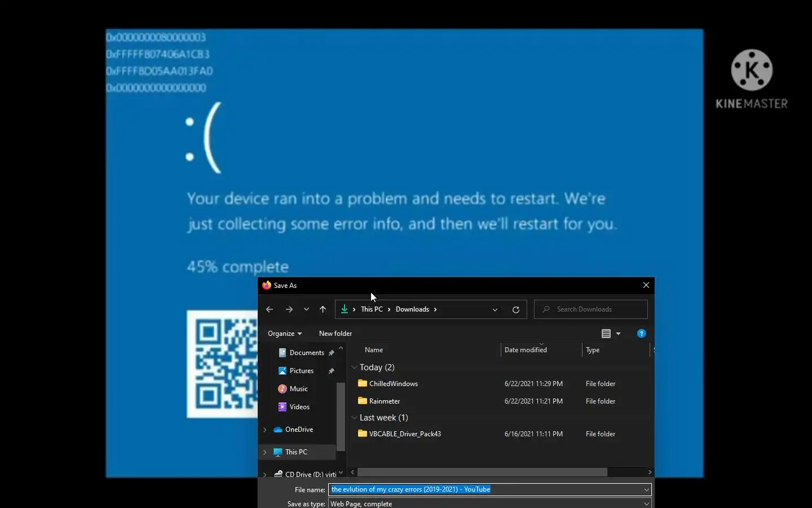Click the navigation pane vertical scrollbar
This screenshot has height=508, width=812.
coord(341,417)
